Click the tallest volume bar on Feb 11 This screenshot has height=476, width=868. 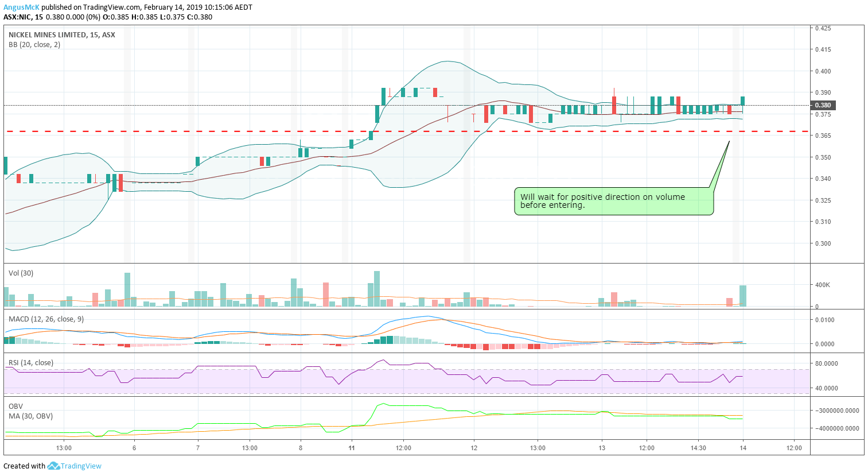[x=377, y=289]
